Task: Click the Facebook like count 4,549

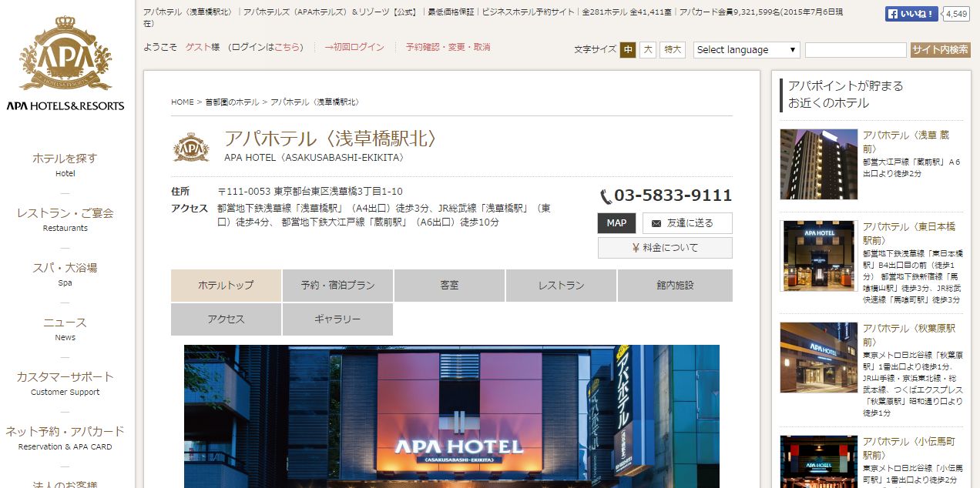Action: tap(956, 14)
